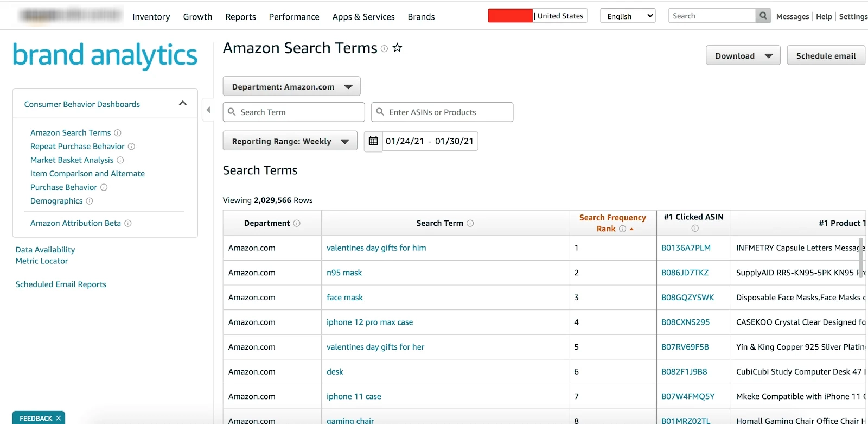Open ASIN B07RV69F5B
The image size is (868, 424).
tap(685, 347)
